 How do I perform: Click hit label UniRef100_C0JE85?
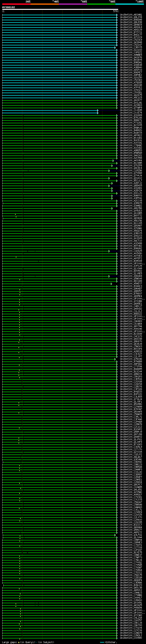tap(131, 110)
